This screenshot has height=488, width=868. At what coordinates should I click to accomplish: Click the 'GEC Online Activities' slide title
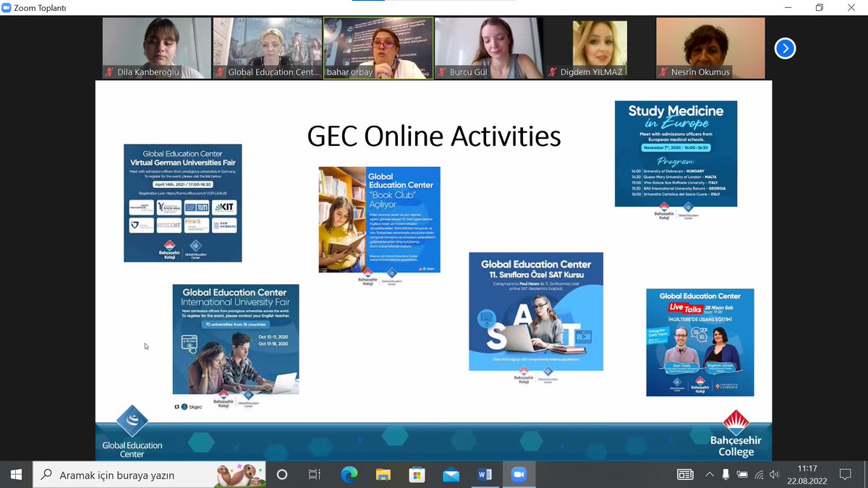[434, 136]
